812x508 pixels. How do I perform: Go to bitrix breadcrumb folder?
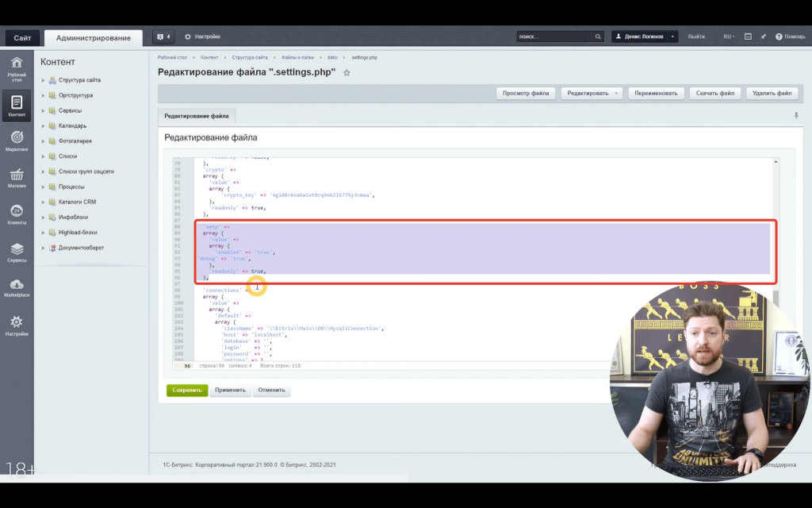click(x=332, y=57)
